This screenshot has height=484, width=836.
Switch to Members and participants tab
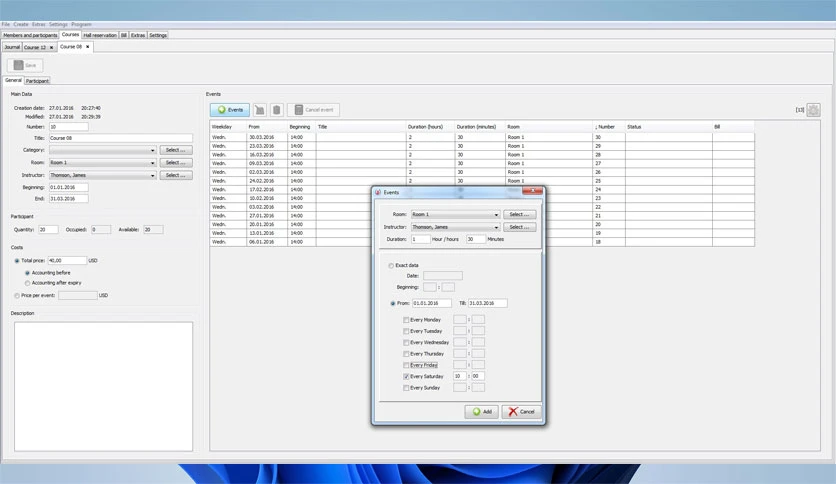tap(30, 35)
